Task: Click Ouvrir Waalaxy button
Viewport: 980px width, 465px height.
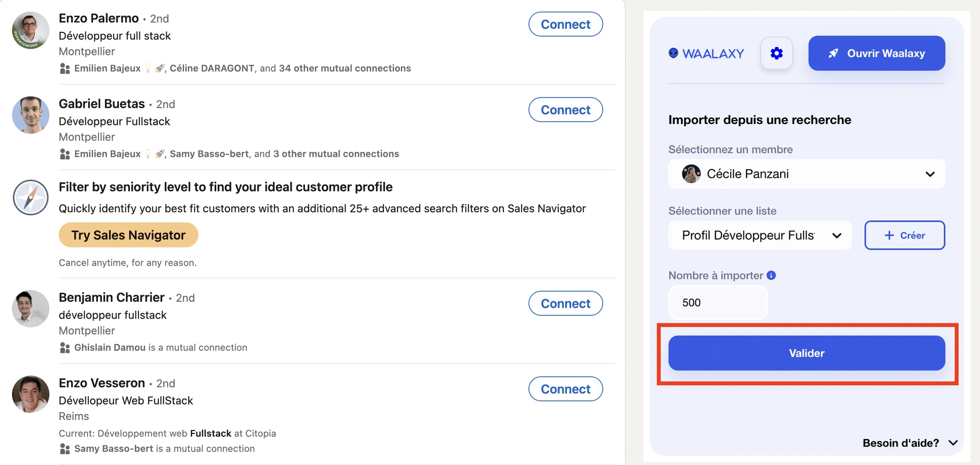Action: pyautogui.click(x=877, y=53)
